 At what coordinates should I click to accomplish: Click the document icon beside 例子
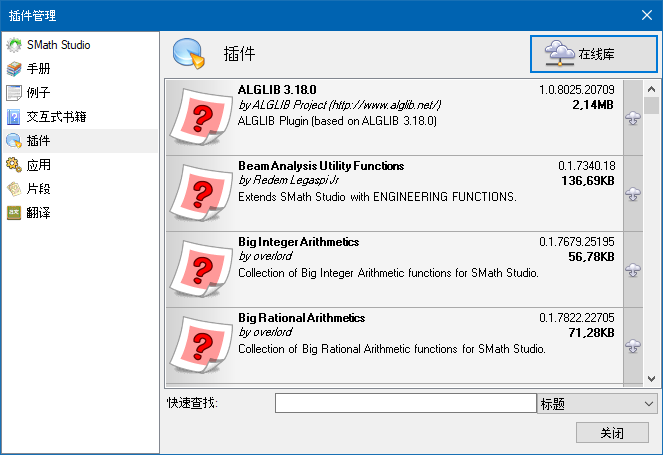[14, 93]
